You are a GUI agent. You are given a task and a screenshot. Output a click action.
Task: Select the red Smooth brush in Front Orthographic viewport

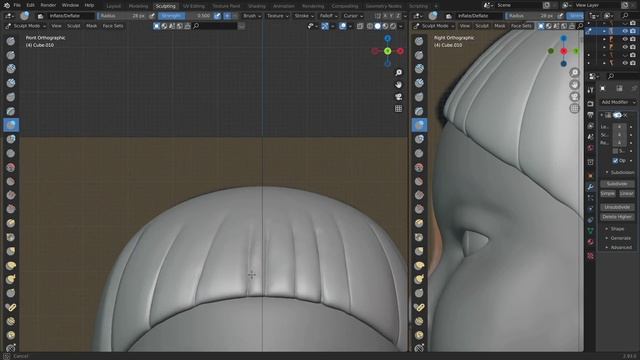coord(11,167)
